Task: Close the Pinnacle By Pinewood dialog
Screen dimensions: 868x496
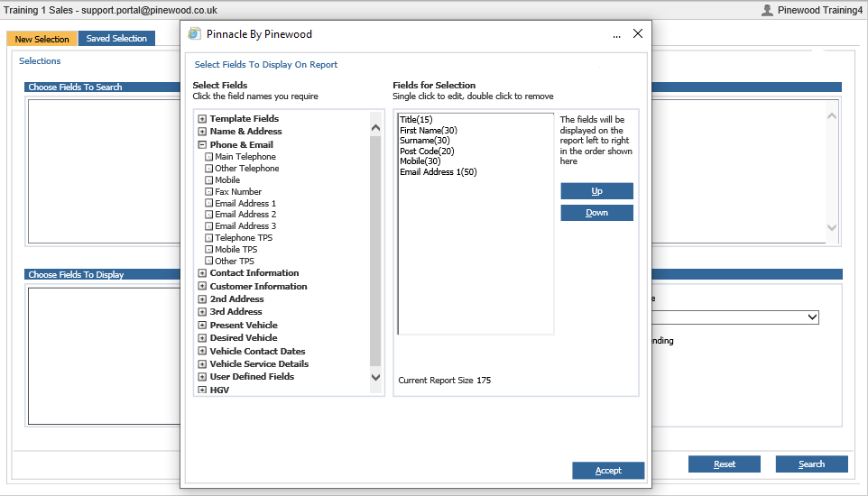Action: 638,33
